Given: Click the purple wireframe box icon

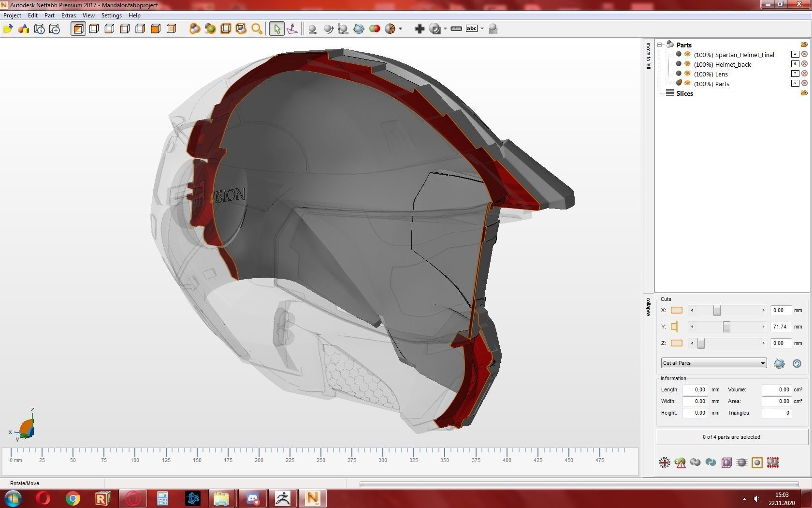Looking at the screenshot, I should tap(726, 463).
